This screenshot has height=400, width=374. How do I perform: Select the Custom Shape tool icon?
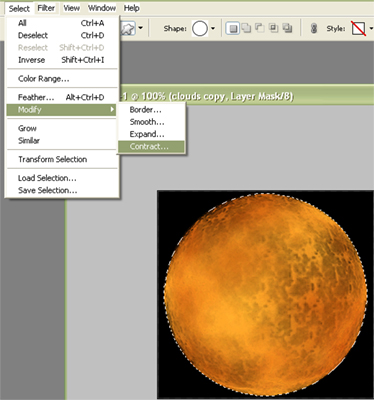click(128, 29)
